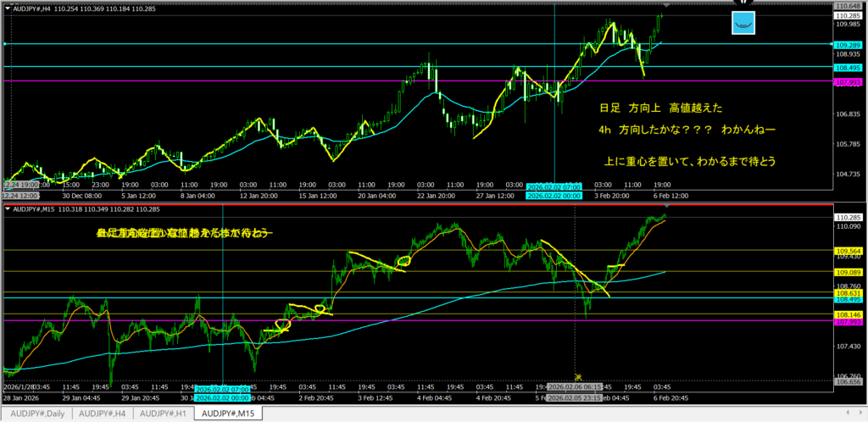Select the AUDJPY#,M15 tab
Screen dimensions: 868x422
pyautogui.click(x=227, y=414)
